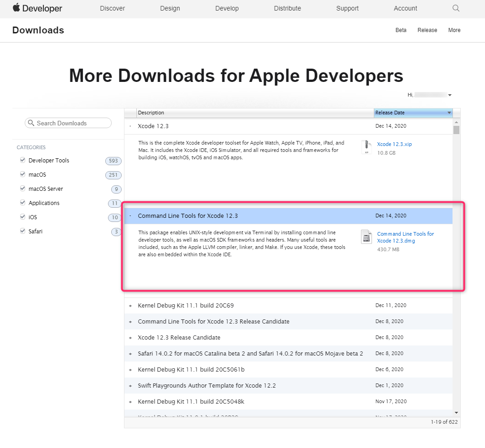Image resolution: width=485 pixels, height=448 pixels.
Task: Select Command Line Tools for Xcode 12.3 title
Action: click(188, 216)
